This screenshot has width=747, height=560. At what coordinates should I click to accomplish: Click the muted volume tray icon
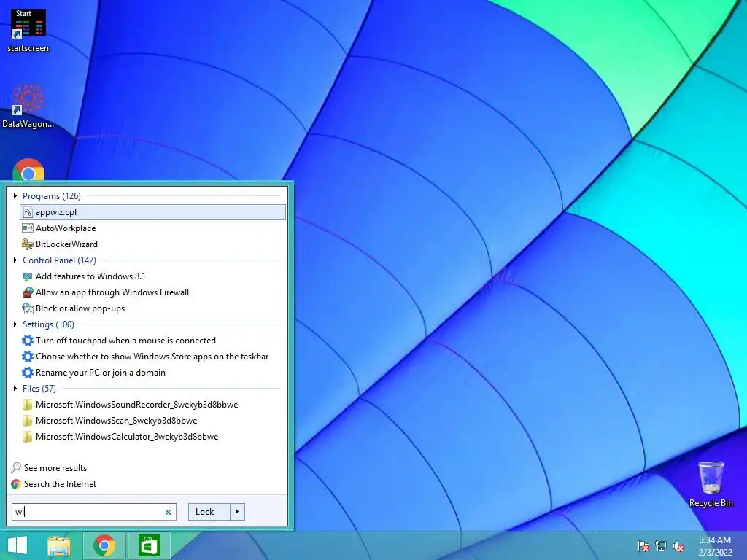coord(678,546)
